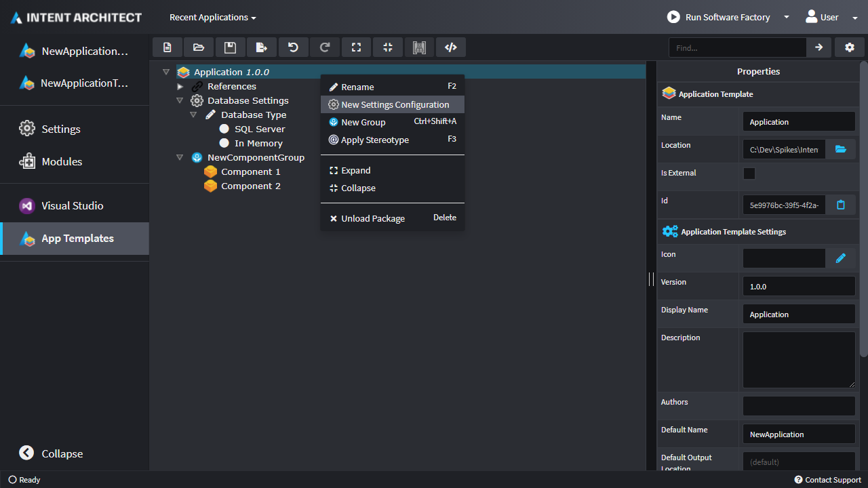Image resolution: width=868 pixels, height=488 pixels.
Task: Open the Contact Support link
Action: (827, 480)
